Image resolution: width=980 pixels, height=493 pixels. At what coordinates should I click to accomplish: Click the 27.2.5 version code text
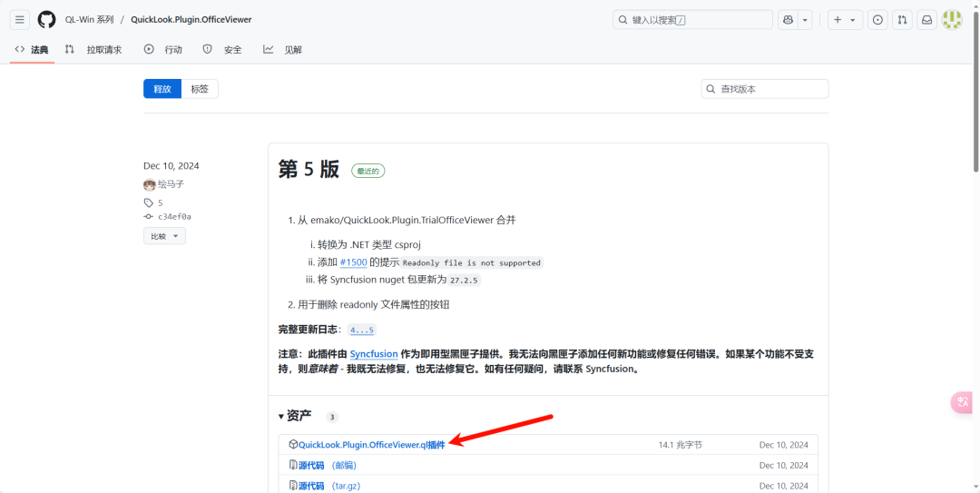465,281
